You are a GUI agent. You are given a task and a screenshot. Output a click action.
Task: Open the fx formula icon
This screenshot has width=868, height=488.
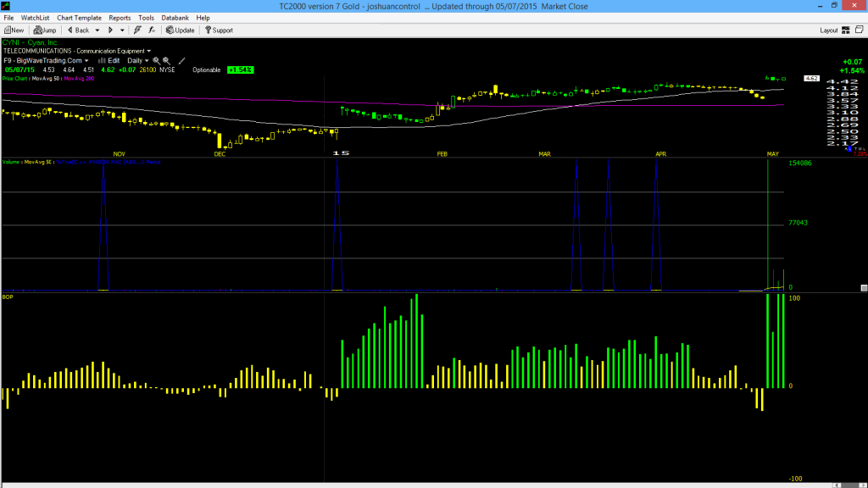coord(152,30)
